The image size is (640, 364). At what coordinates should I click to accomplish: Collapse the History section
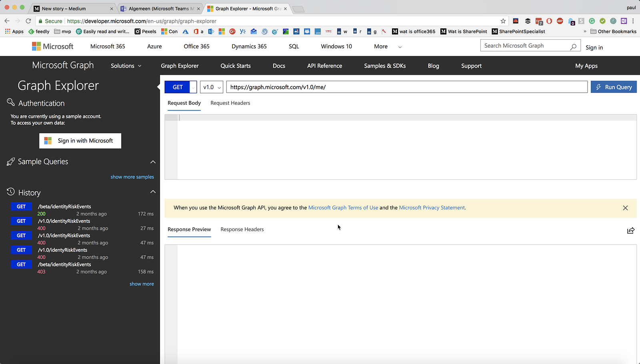coord(153,192)
